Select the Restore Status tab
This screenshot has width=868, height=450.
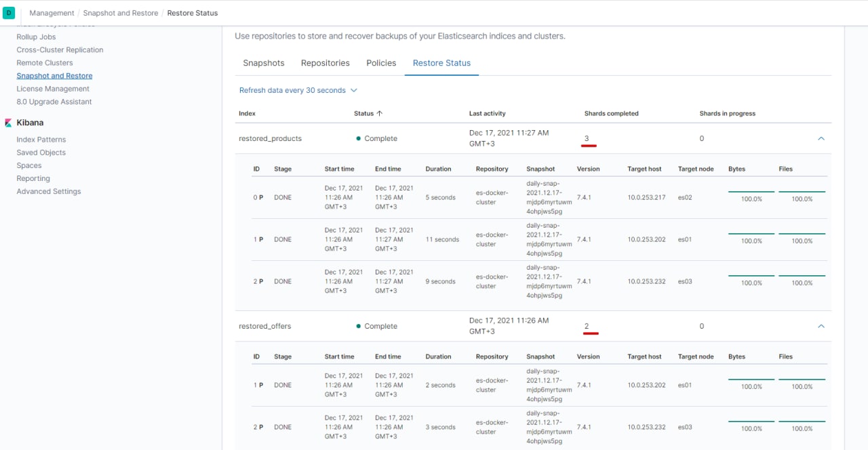[x=441, y=63]
